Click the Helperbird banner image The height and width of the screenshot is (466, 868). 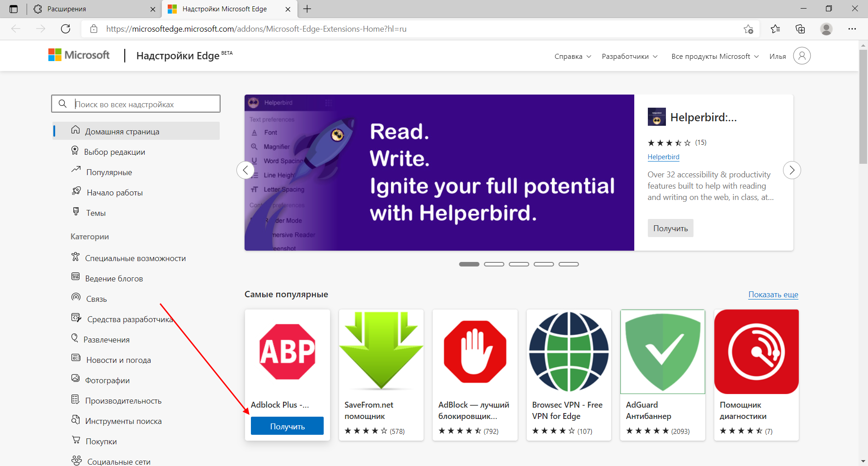(x=439, y=172)
